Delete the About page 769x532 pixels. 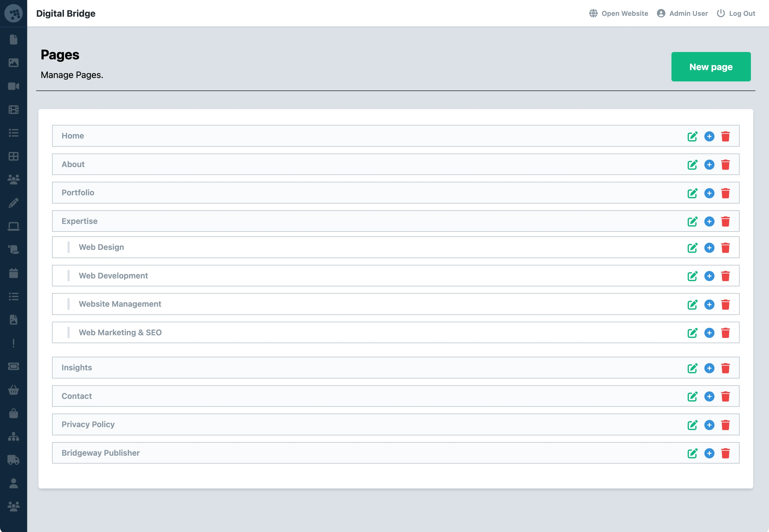click(725, 165)
